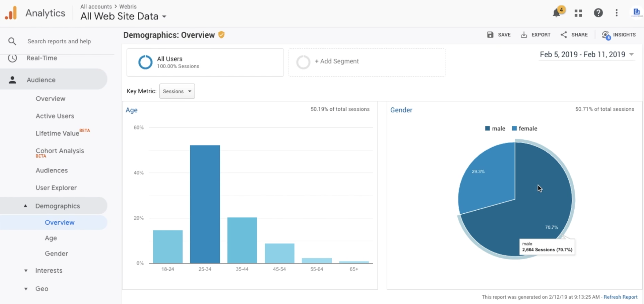
Task: Click the Refresh Report link
Action: (621, 297)
